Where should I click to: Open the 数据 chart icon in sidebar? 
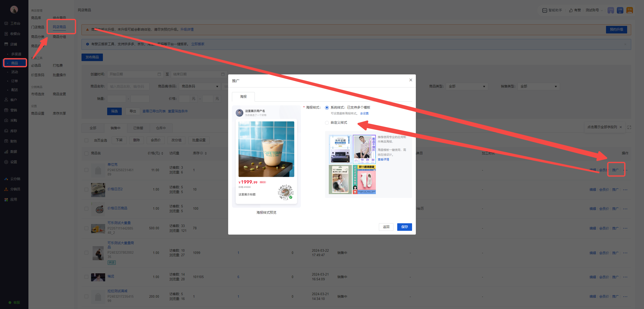point(6,152)
